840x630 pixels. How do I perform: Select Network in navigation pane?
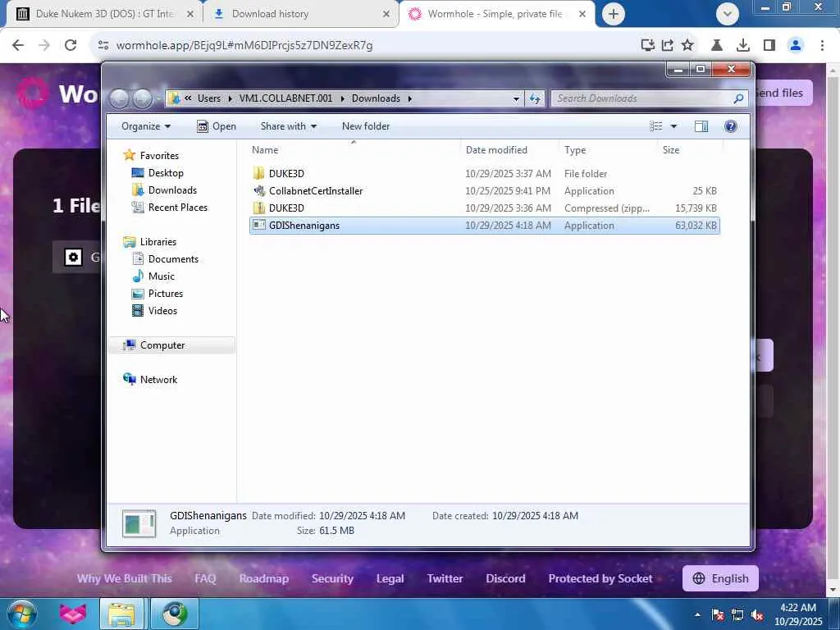click(x=158, y=379)
